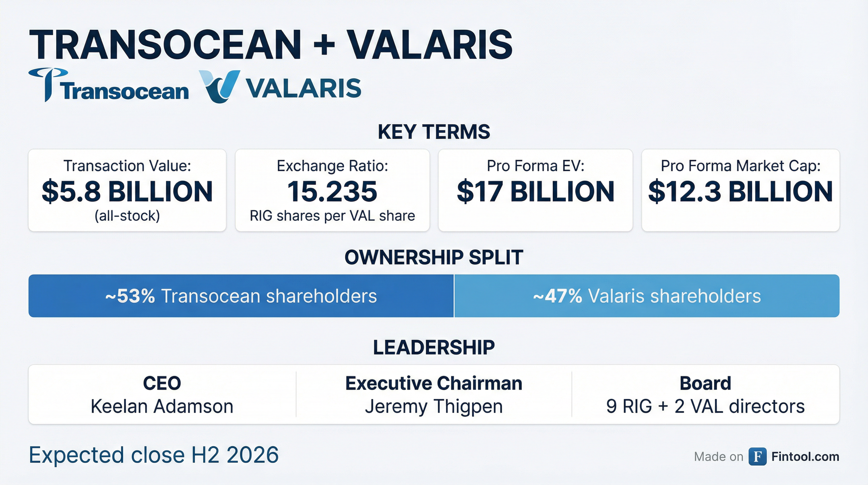The height and width of the screenshot is (485, 868).
Task: Click the 53% Transocean shareholders bar segment
Action: 241,296
